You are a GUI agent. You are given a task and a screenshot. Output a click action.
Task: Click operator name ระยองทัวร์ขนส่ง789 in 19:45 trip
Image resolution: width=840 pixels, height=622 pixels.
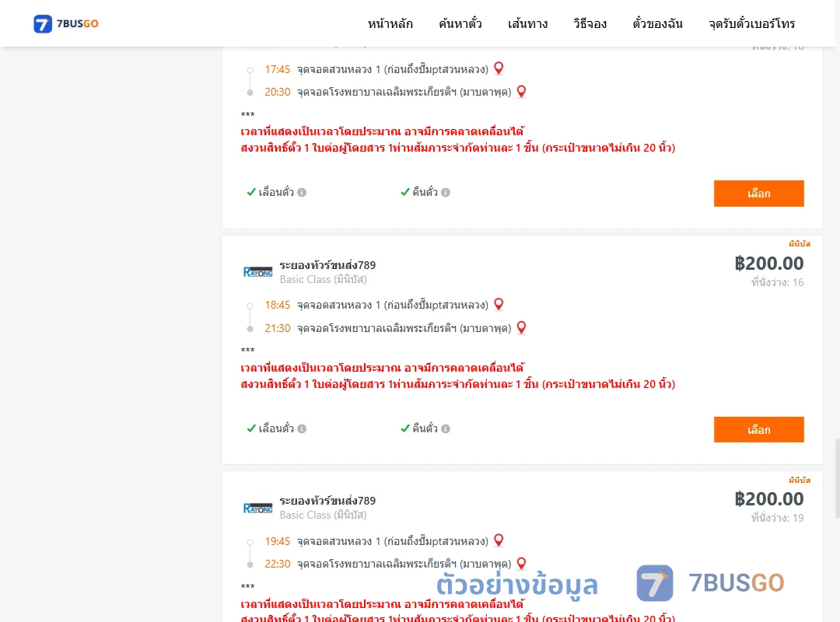click(x=327, y=501)
